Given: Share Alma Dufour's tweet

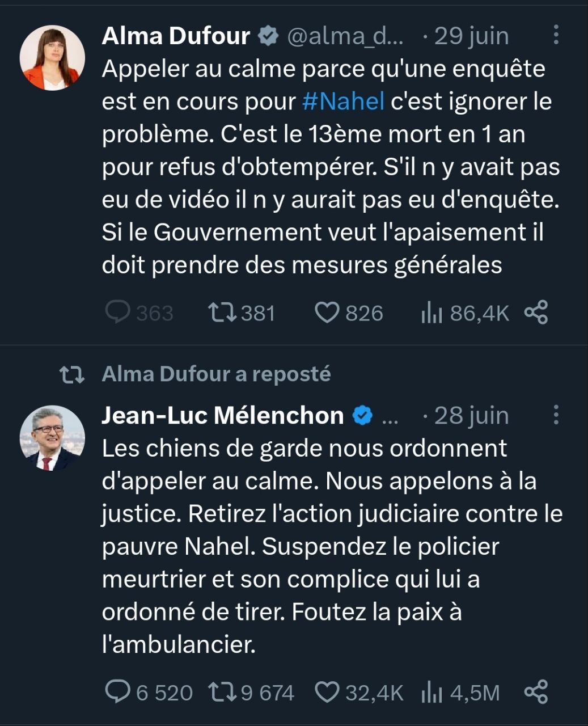Looking at the screenshot, I should [x=536, y=313].
